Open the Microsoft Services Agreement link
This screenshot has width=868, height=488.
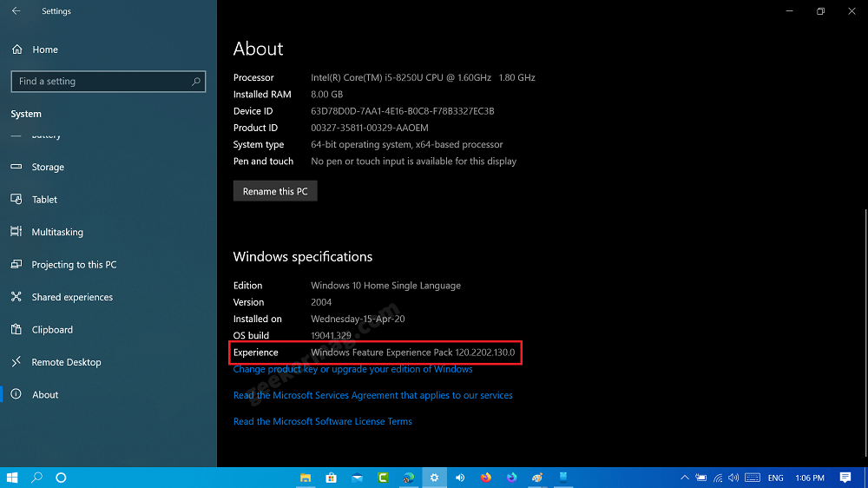click(372, 395)
